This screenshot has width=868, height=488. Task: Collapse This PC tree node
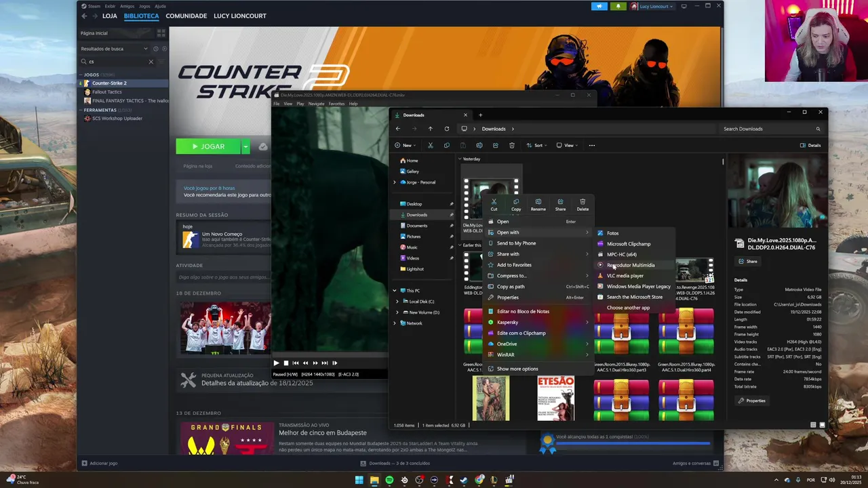pyautogui.click(x=395, y=291)
